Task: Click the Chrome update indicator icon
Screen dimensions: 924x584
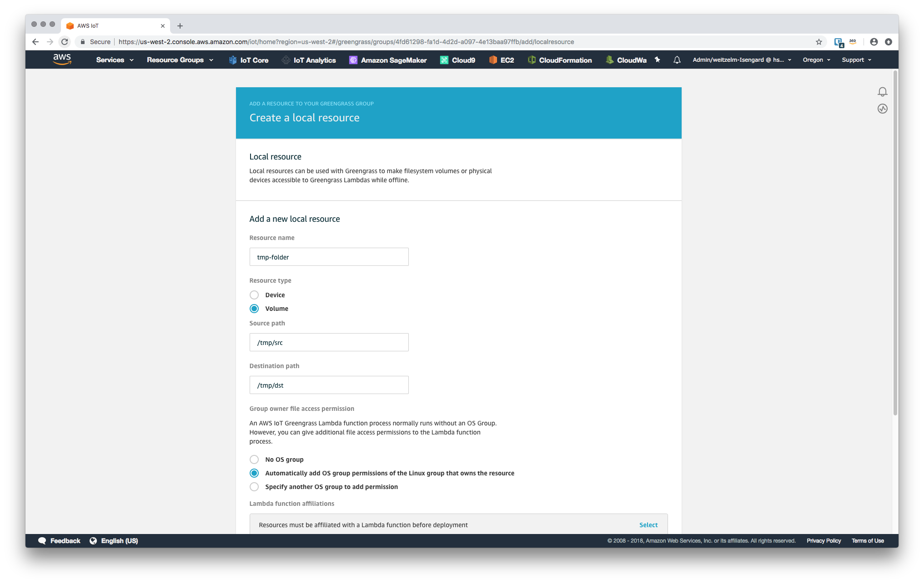Action: pos(888,42)
